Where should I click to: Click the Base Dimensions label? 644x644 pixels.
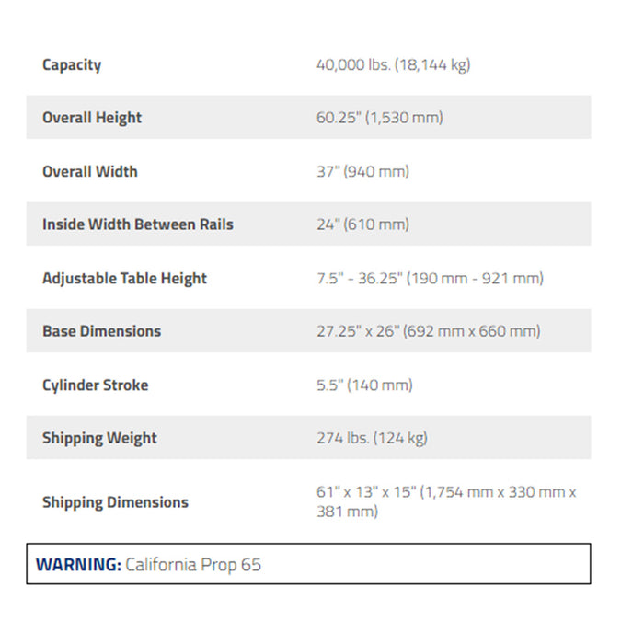tap(101, 331)
